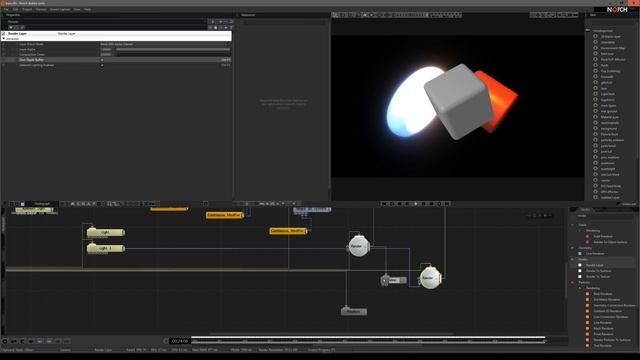Click the play button below viewport

coord(416,204)
